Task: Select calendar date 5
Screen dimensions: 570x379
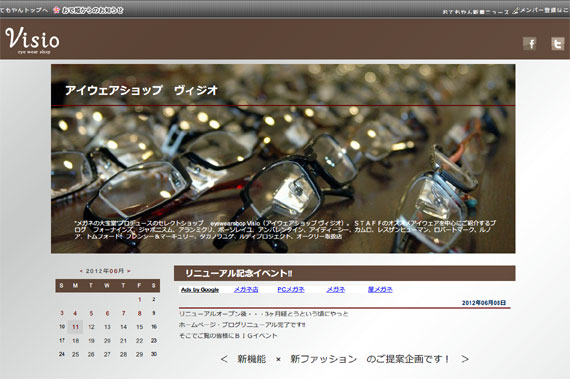Action: click(x=91, y=313)
